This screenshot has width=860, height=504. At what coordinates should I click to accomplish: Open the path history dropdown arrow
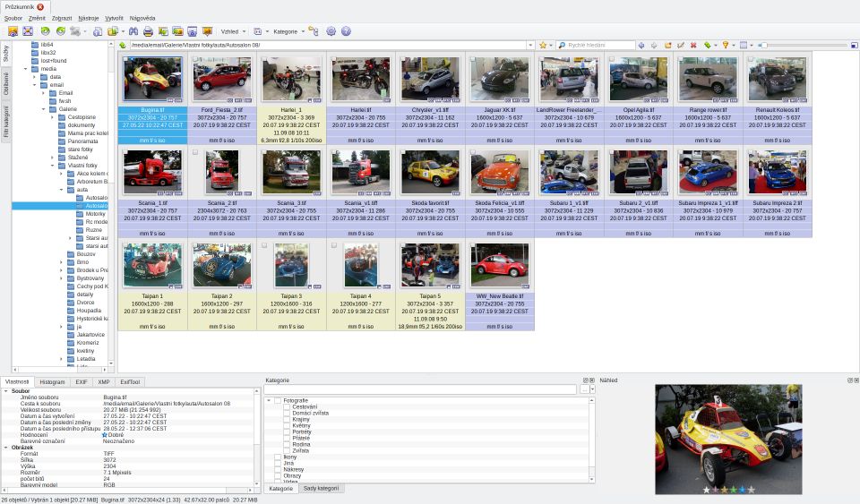pos(530,45)
